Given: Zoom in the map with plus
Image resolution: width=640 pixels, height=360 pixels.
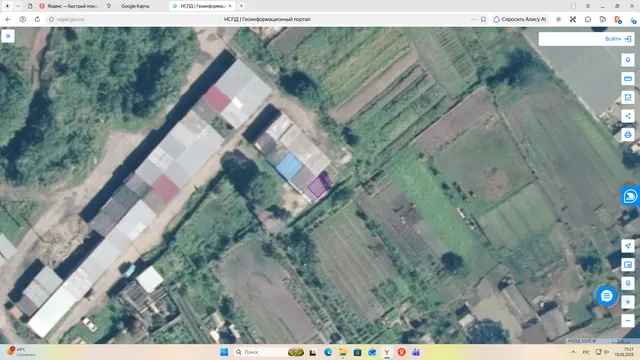Looking at the screenshot, I should point(628,302).
